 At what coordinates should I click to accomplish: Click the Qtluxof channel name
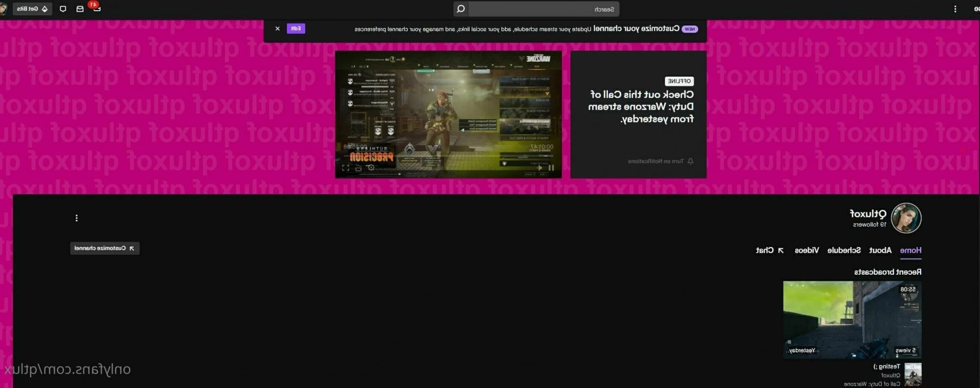point(868,213)
